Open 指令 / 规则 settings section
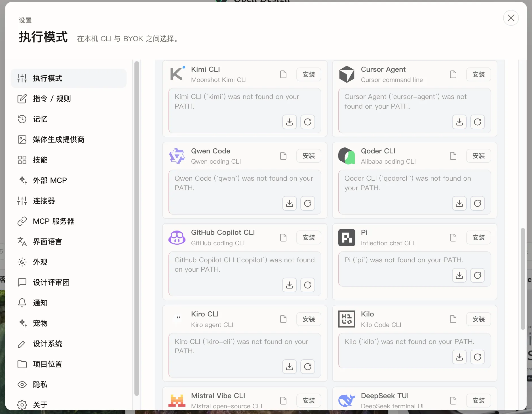Screen dimensions: 532x414 [x=69, y=99]
